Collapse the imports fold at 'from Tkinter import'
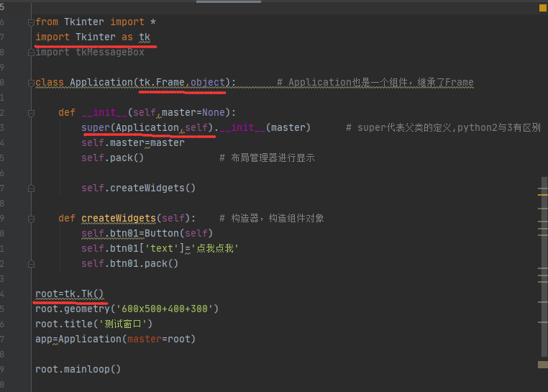Viewport: 548px width, 392px height. pyautogui.click(x=31, y=22)
